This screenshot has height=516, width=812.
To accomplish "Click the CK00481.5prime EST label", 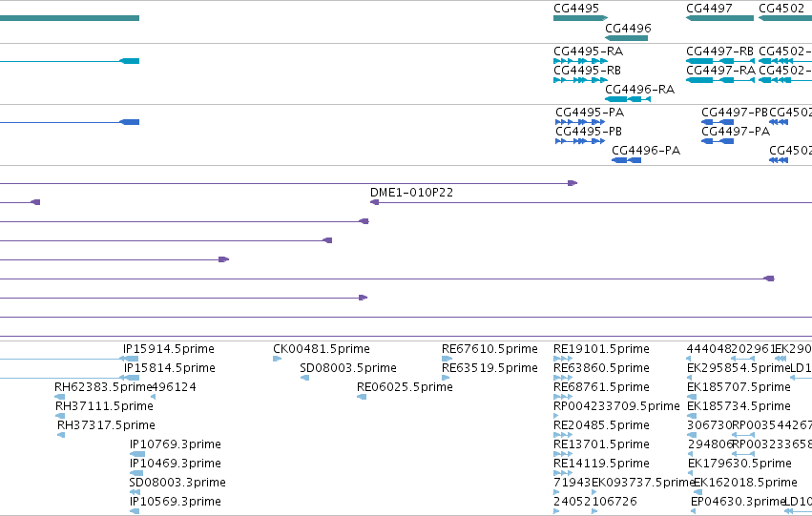I will (322, 349).
